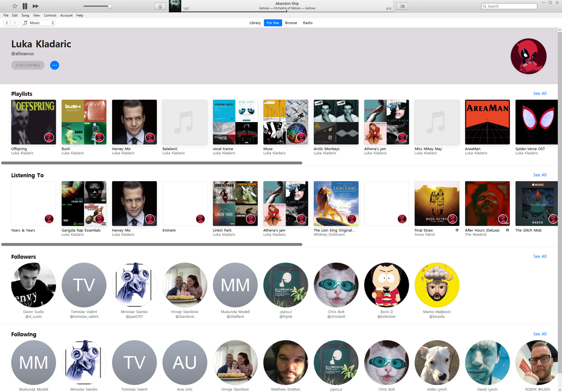Viewport: 562px width, 392px height.
Task: Open the Song menu
Action: [25, 15]
